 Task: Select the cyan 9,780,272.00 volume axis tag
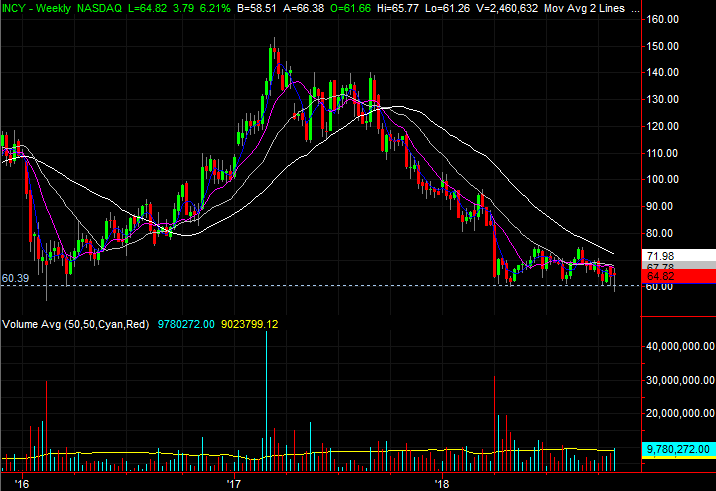point(679,449)
